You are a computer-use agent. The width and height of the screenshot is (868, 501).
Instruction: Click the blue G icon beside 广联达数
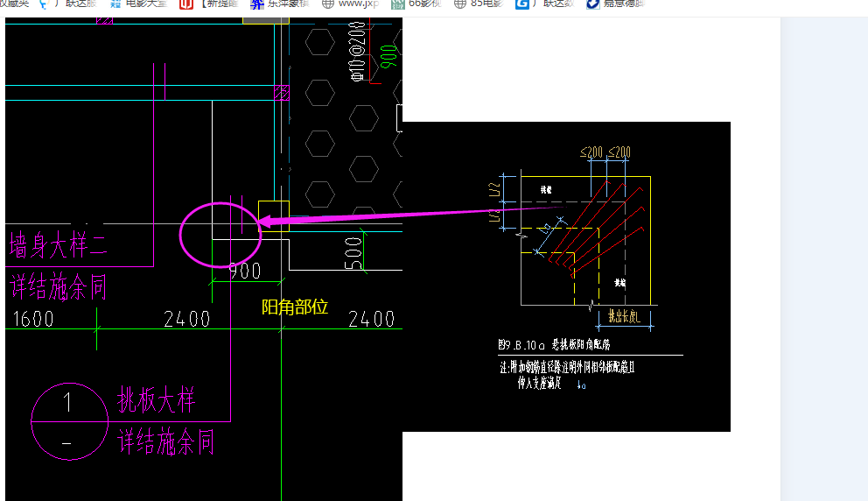coord(521,4)
